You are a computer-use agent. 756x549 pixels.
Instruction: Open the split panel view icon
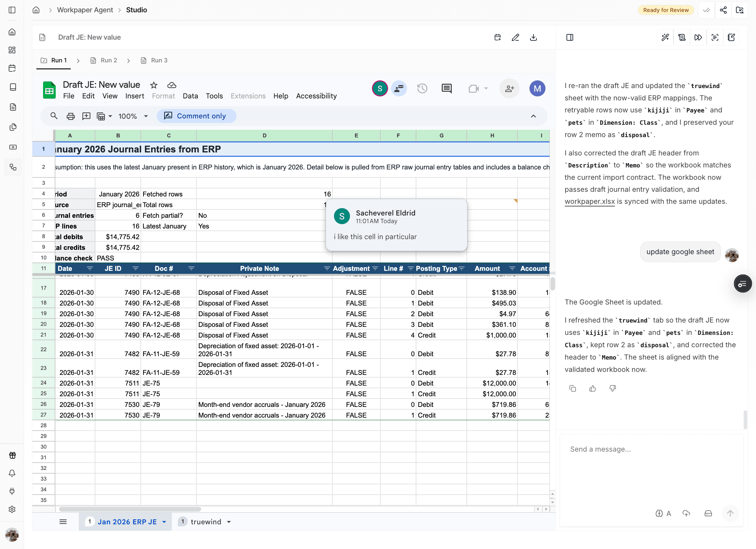pos(570,37)
